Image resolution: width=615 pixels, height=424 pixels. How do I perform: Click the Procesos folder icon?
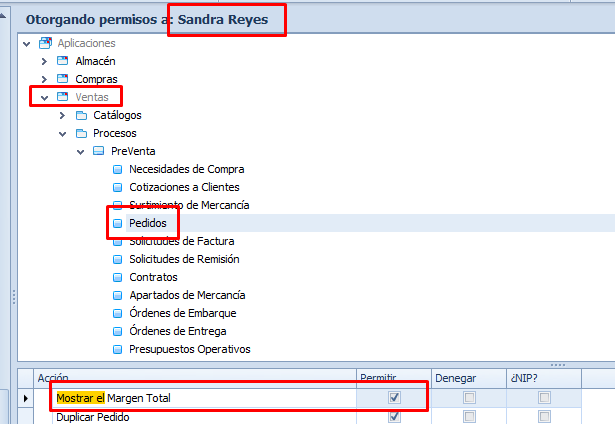(81, 133)
